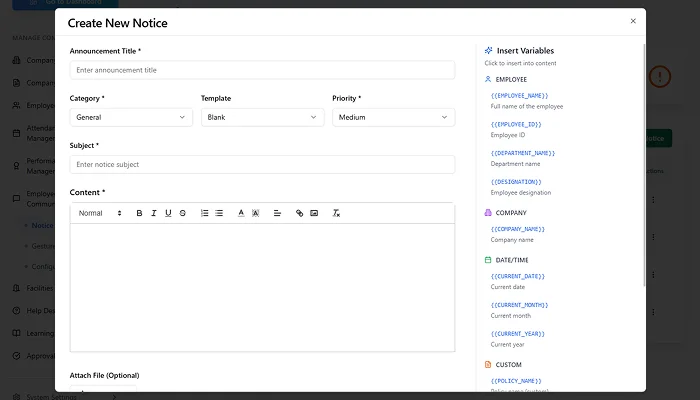The width and height of the screenshot is (700, 400).
Task: Insert a hyperlink in the content
Action: click(x=299, y=213)
